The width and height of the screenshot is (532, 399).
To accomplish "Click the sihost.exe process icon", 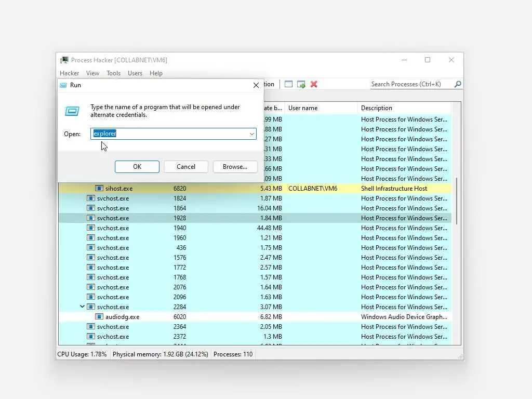I will click(x=99, y=188).
